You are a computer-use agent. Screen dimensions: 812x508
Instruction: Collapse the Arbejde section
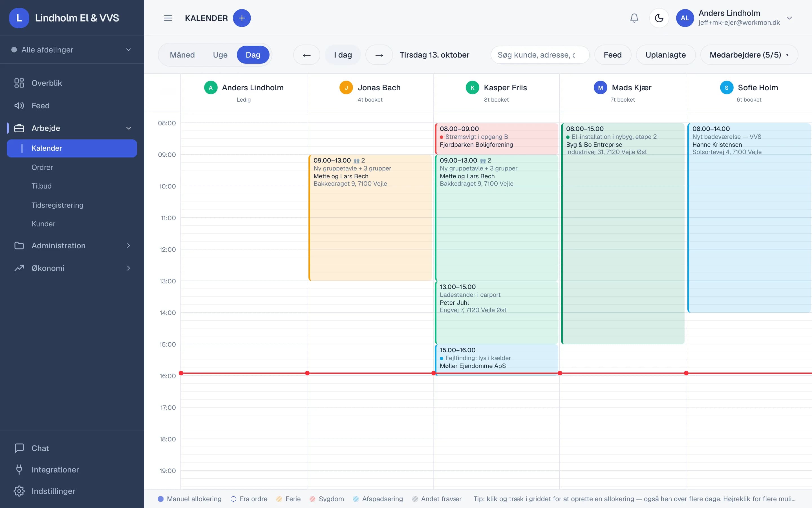coord(72,128)
